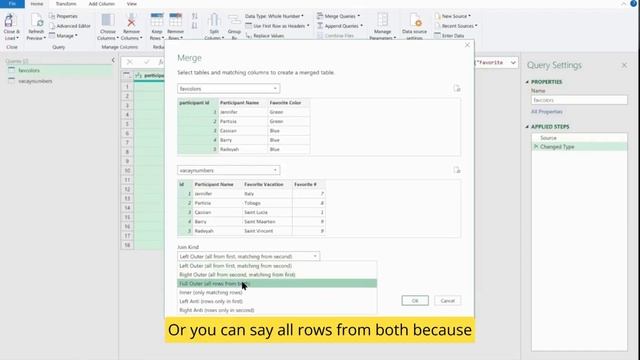Cancel the formula bar edit with the X
Image resolution: width=640 pixels, height=360 pixels.
point(129,62)
